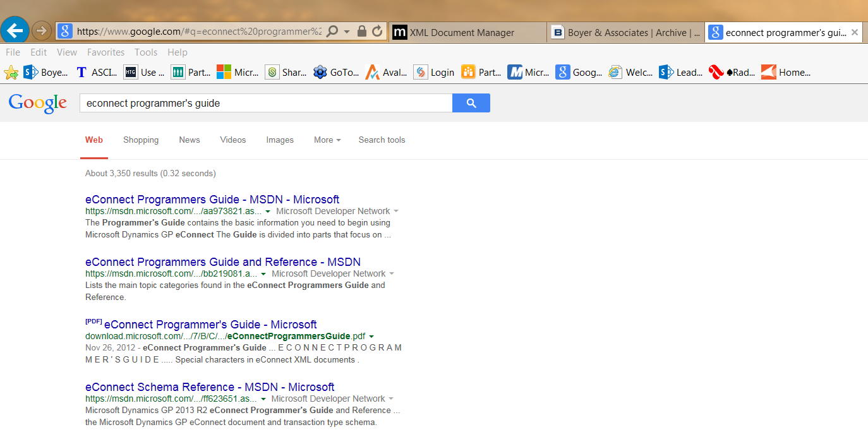
Task: Click the Google search text box
Action: coord(266,103)
